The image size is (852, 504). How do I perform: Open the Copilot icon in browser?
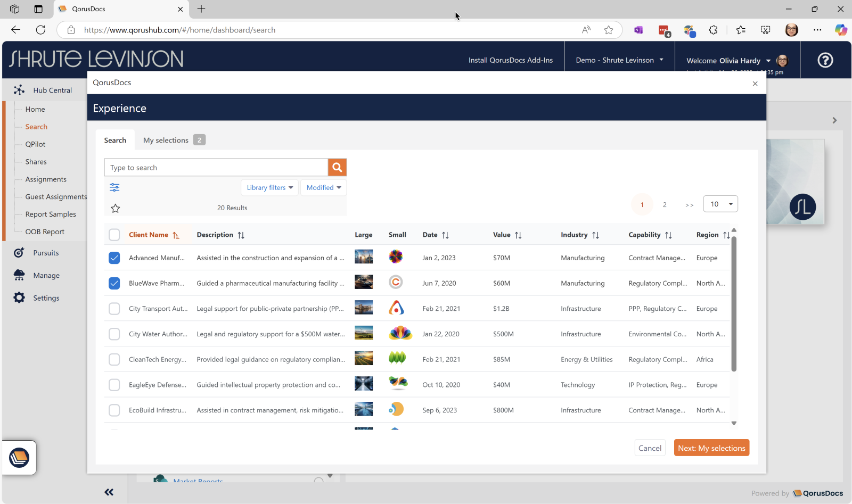tap(841, 30)
